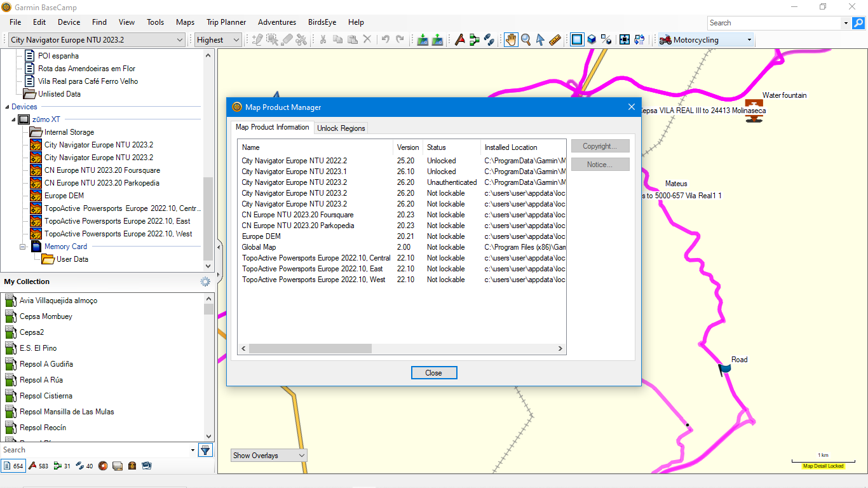Open the File menu
Screen dimensions: 868x488
coord(15,22)
